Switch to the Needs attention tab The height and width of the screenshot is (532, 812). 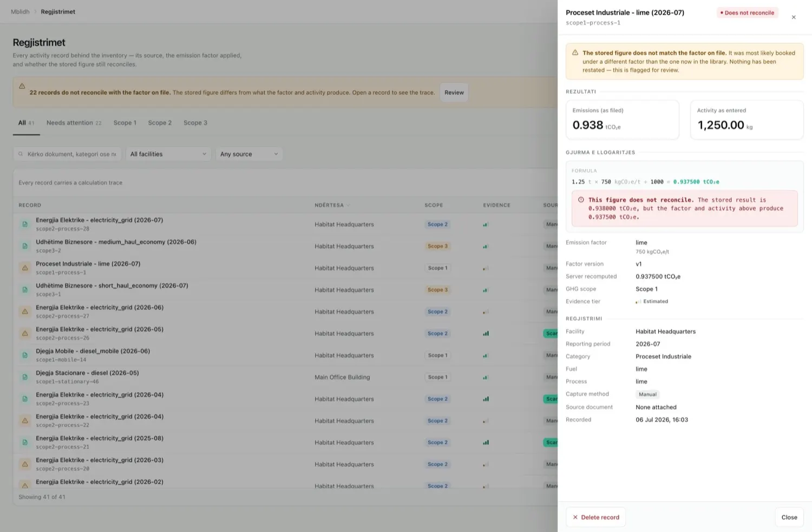point(74,123)
